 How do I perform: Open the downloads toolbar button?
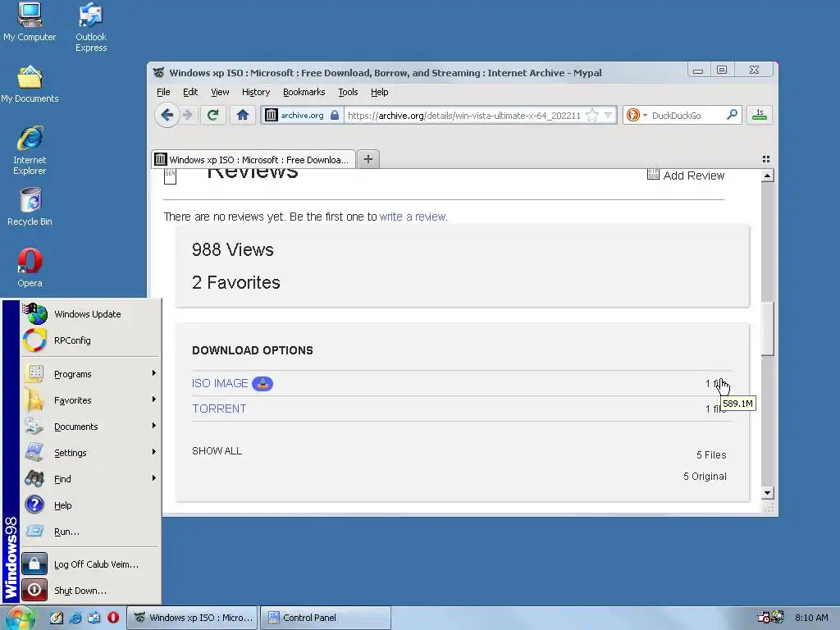(759, 115)
